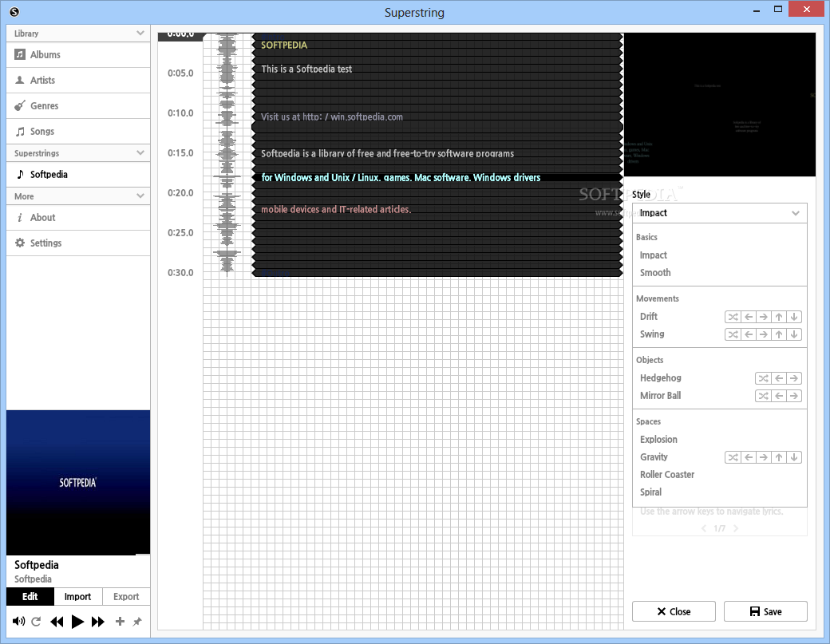
Task: Set Gravity direction to up arrow
Action: (x=779, y=457)
